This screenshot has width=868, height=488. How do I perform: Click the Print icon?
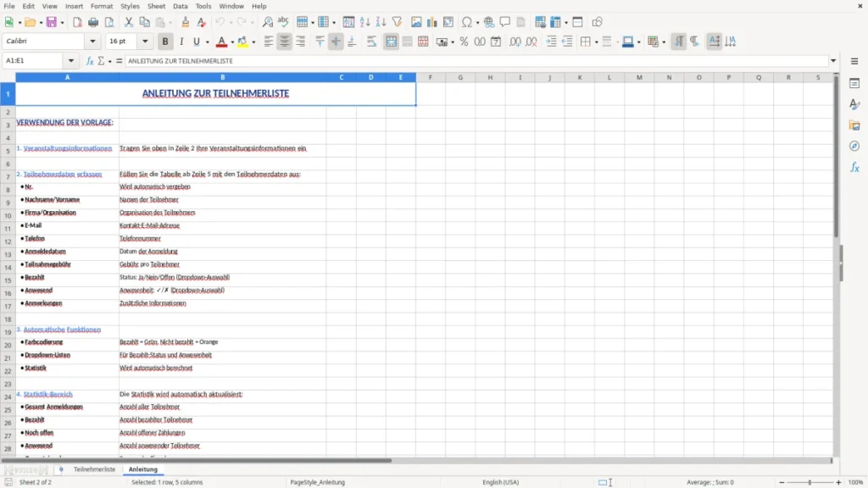click(x=93, y=22)
